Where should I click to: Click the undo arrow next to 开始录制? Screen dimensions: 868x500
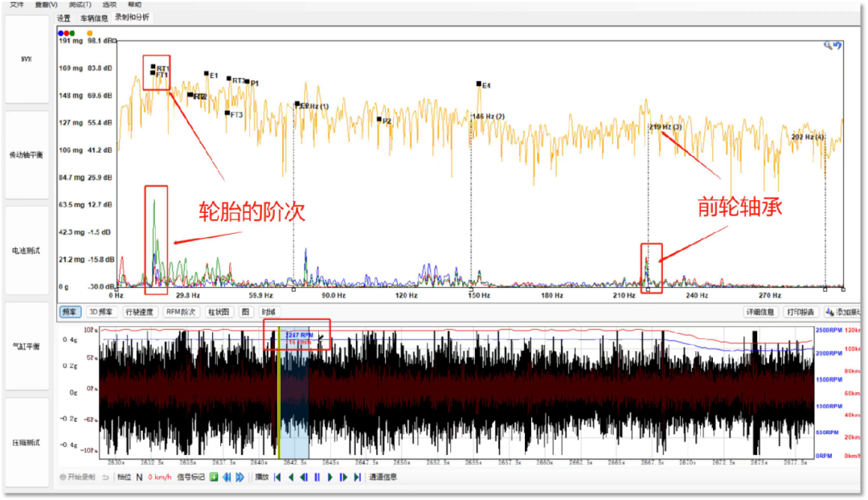click(x=106, y=477)
